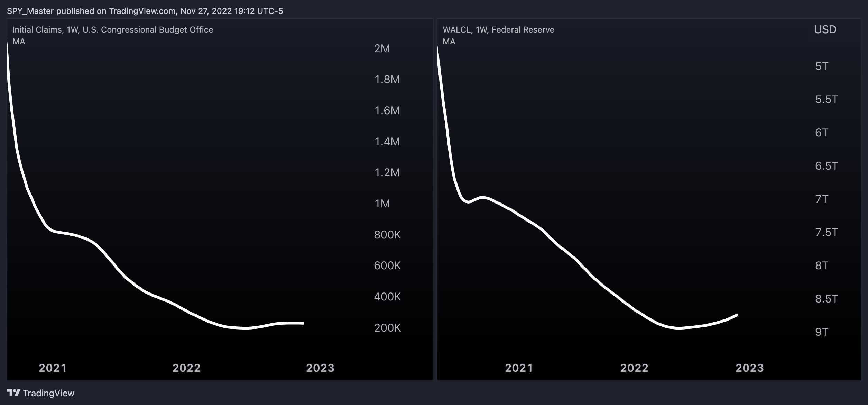Click 2023 on the WALCL time axis
The height and width of the screenshot is (405, 868).
pyautogui.click(x=749, y=368)
